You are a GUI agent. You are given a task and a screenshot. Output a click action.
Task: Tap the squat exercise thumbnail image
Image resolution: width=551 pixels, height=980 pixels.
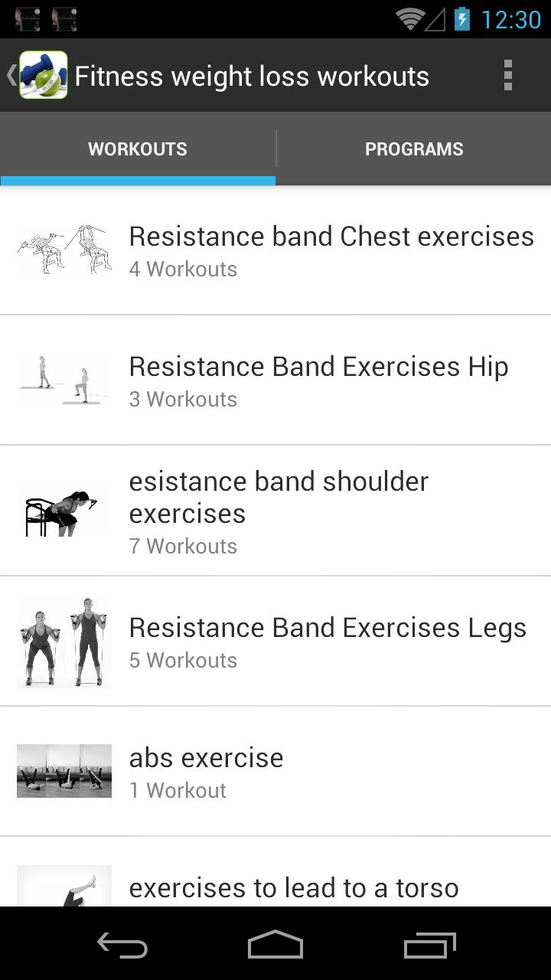64,640
